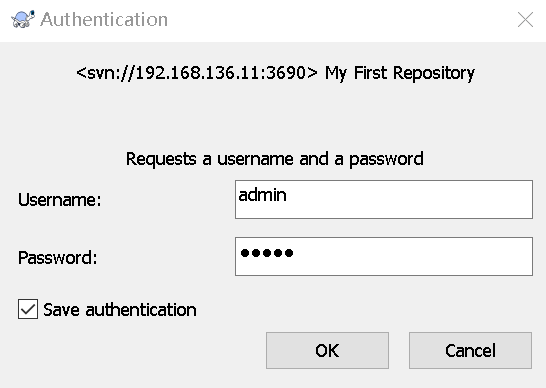546x388 pixels.
Task: Click the svn://192.168.136.11:3690 repository realm text
Action: (197, 73)
